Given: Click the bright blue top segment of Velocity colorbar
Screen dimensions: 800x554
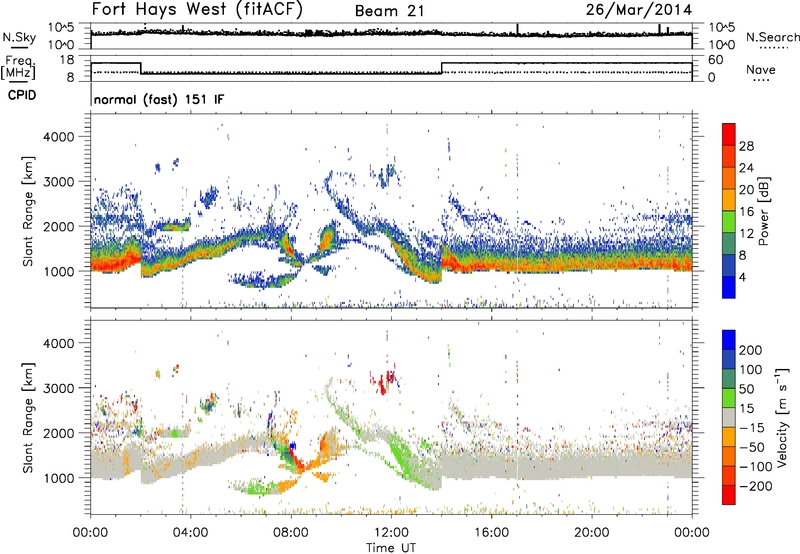Looking at the screenshot, I should tap(729, 340).
